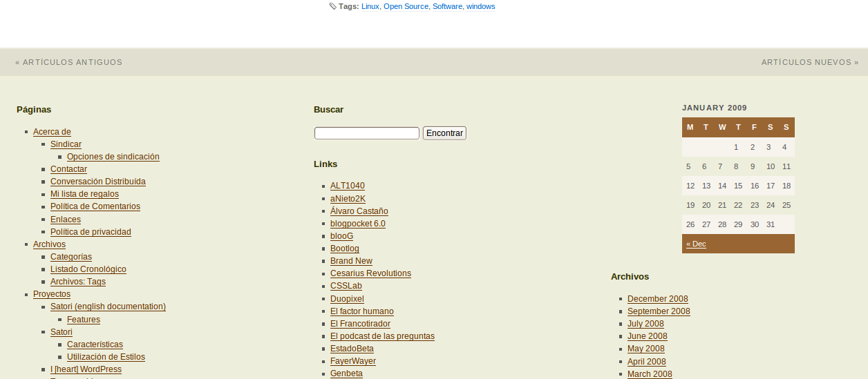The width and height of the screenshot is (868, 379).
Task: Go to Artículos Antiguos page
Action: point(68,62)
